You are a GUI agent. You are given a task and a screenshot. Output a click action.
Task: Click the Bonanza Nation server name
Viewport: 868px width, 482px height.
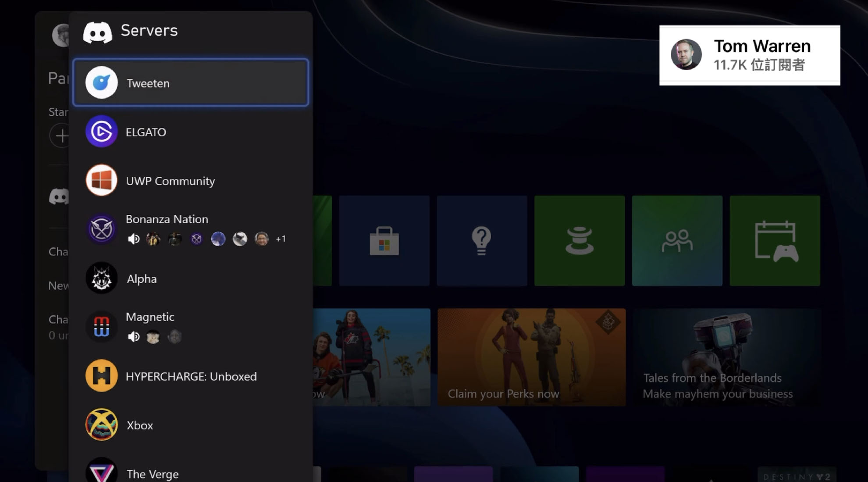[167, 219]
